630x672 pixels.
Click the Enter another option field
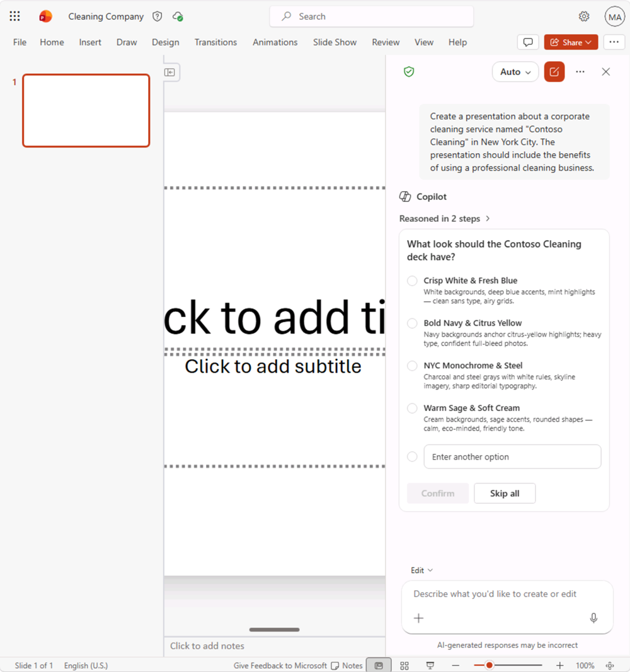click(512, 456)
